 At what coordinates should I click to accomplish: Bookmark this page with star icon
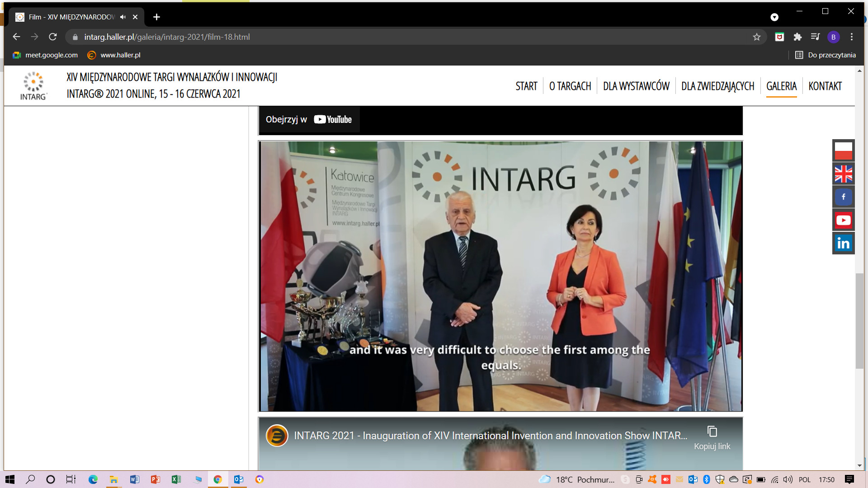[x=757, y=37]
